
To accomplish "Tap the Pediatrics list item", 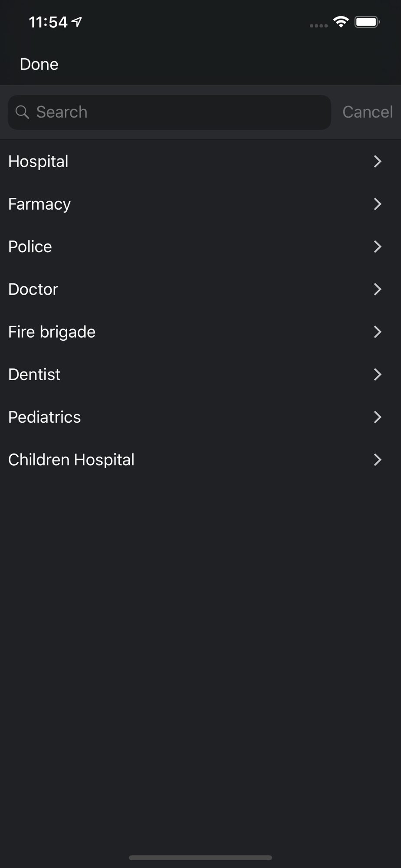I will point(44,417).
